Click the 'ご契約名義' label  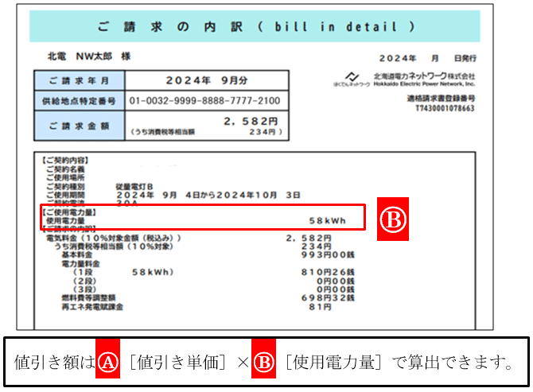pyautogui.click(x=65, y=169)
